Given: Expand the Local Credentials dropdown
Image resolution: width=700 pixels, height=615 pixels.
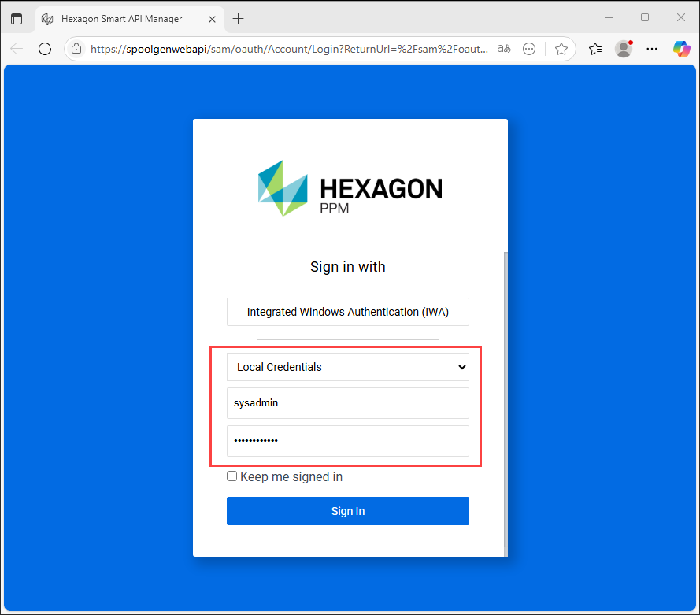Looking at the screenshot, I should click(x=347, y=367).
